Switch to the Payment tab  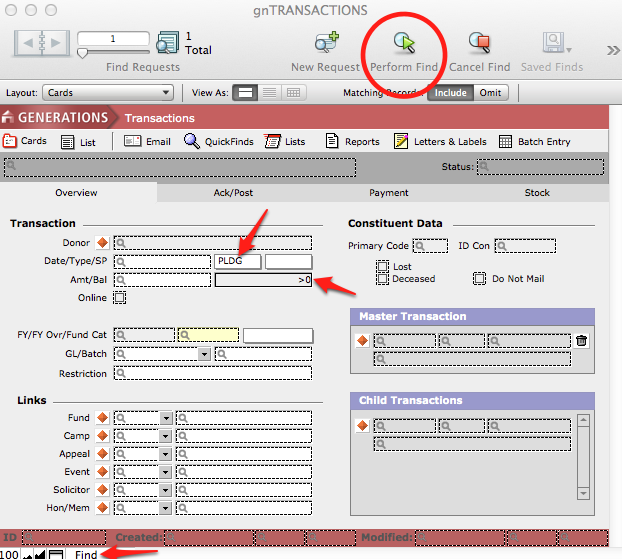point(389,193)
